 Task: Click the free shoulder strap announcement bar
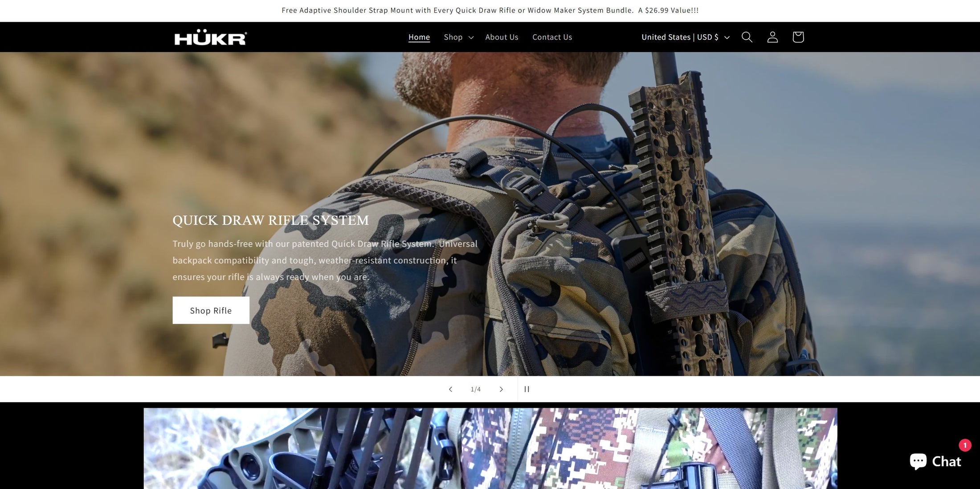pyautogui.click(x=490, y=10)
